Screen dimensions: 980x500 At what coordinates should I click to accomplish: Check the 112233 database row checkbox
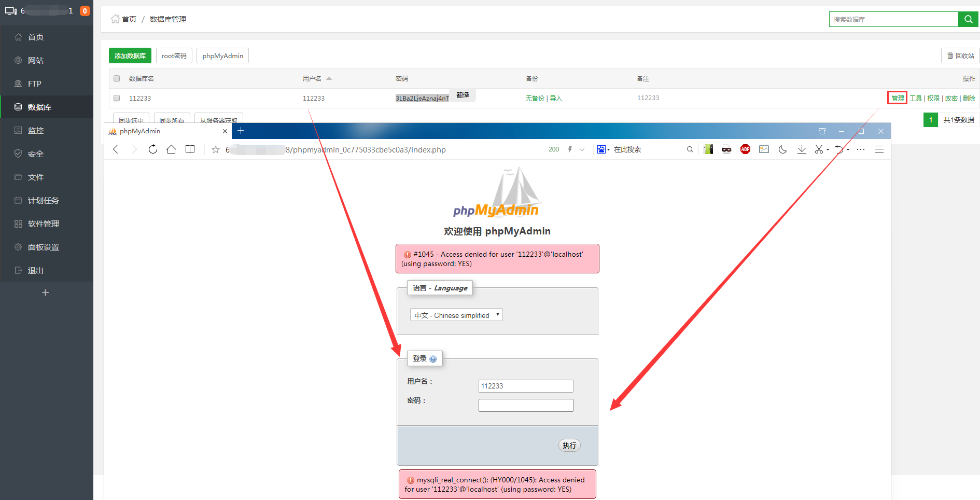[x=117, y=98]
